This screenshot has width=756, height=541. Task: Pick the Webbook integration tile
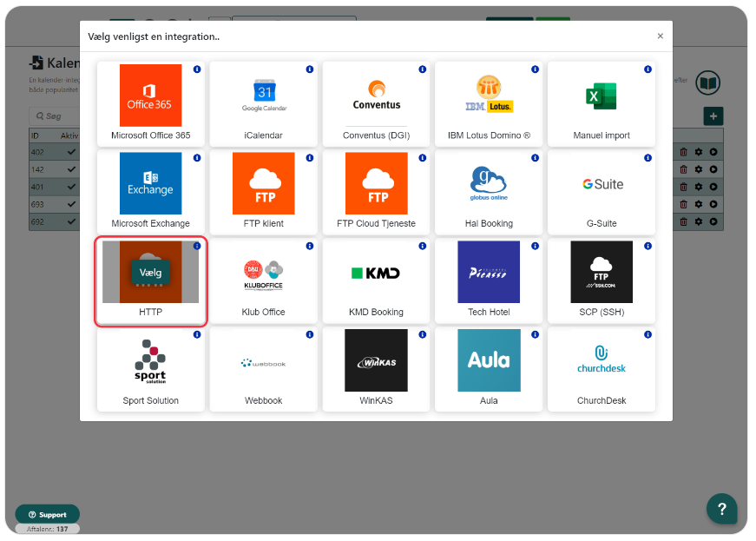[263, 369]
